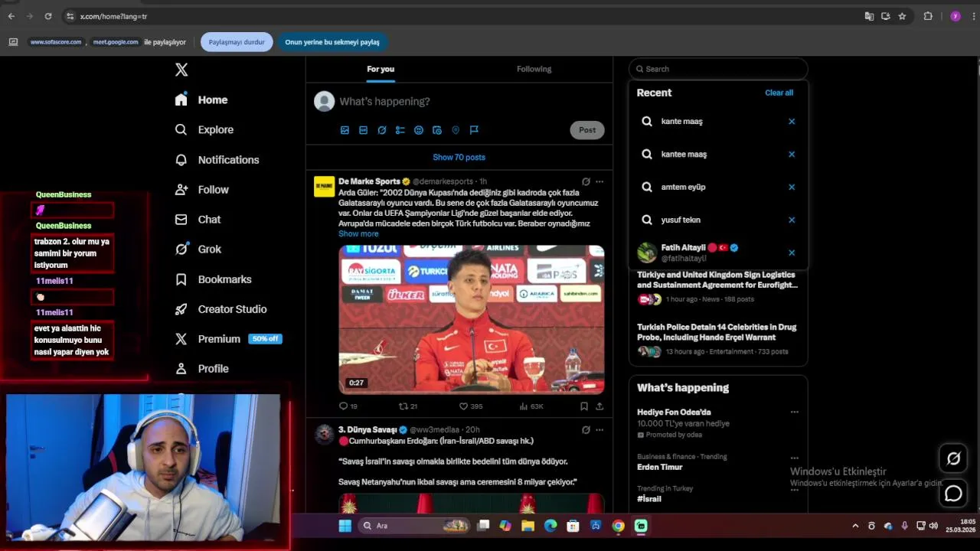Open the Explore page
This screenshot has height=551, width=980.
[204, 129]
